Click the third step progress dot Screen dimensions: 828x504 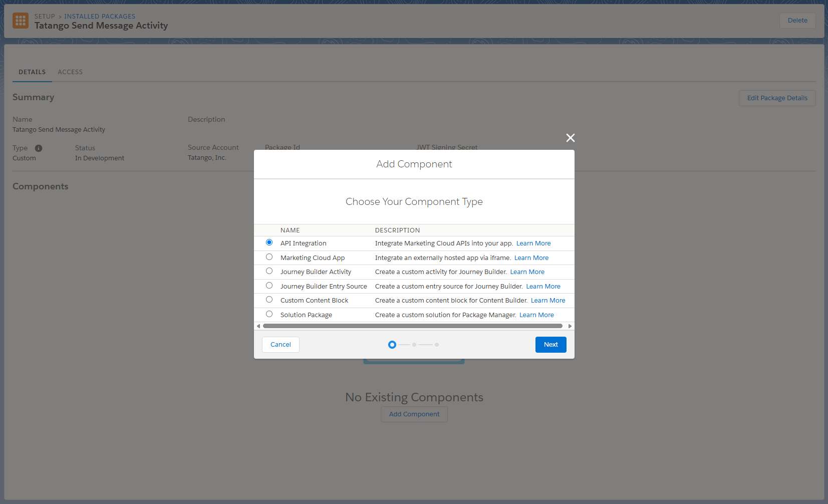coord(437,345)
